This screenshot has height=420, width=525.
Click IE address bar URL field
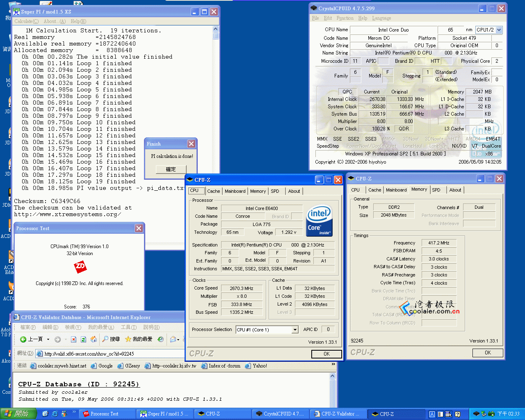[111, 354]
